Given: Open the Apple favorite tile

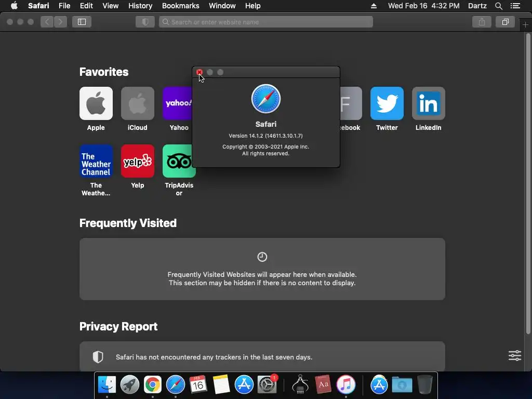Looking at the screenshot, I should 96,103.
